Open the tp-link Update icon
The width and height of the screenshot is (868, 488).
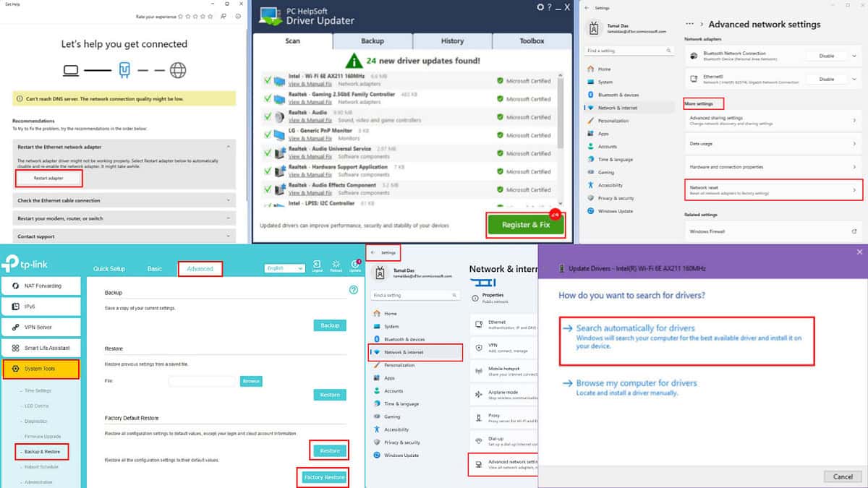click(355, 266)
